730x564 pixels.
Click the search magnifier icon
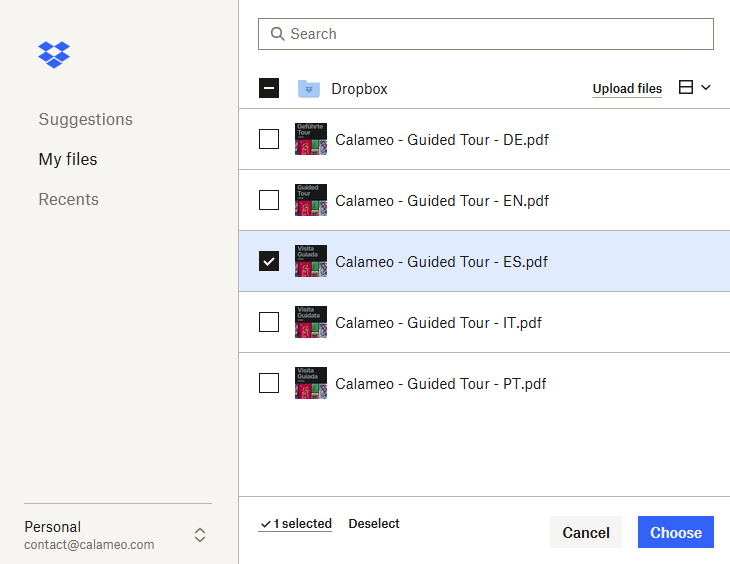click(277, 34)
